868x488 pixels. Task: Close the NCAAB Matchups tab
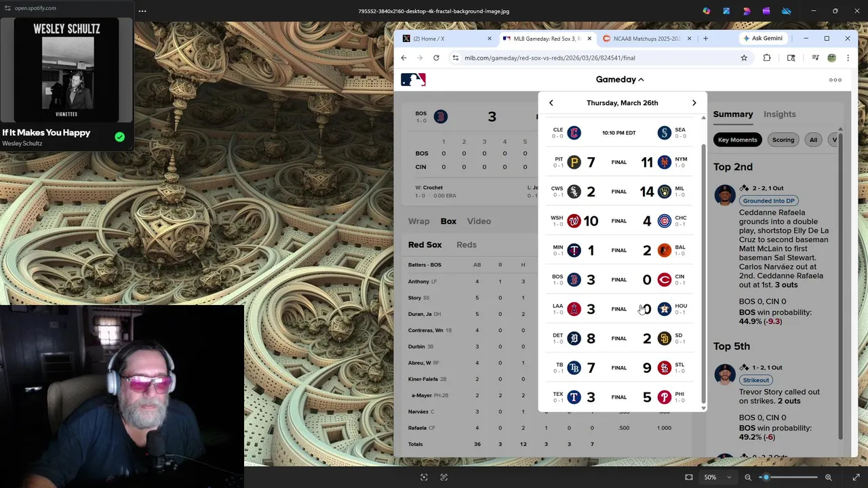click(689, 39)
